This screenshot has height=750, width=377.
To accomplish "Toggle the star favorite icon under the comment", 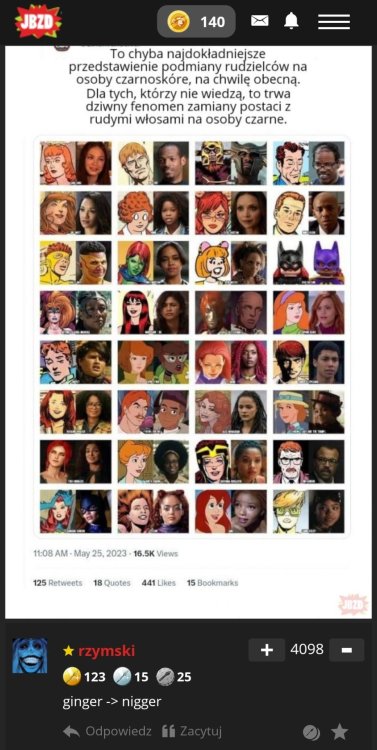I will point(340,731).
